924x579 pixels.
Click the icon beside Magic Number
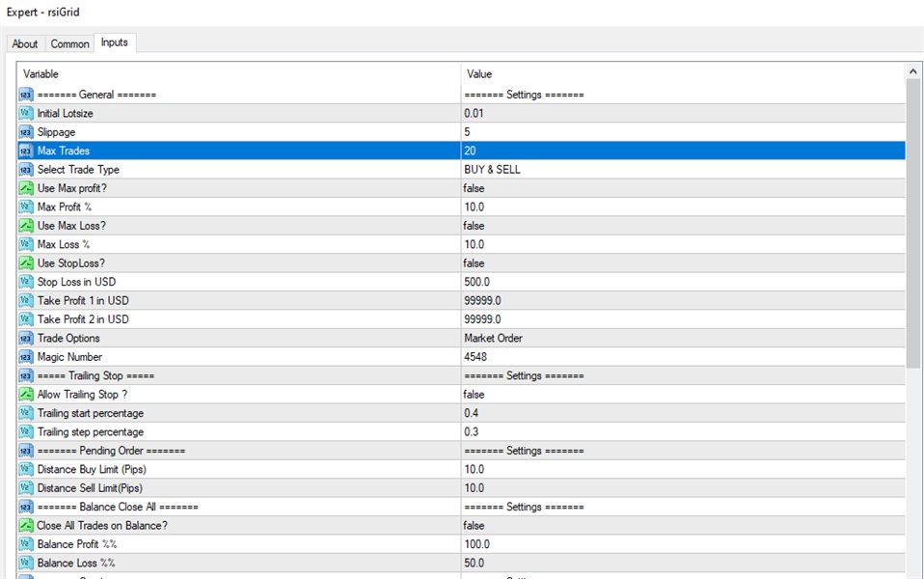(x=26, y=357)
